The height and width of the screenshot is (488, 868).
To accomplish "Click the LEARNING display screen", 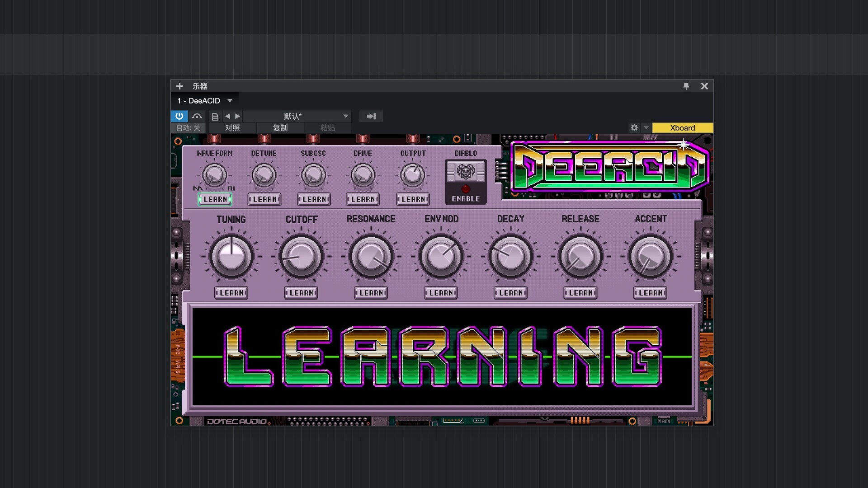I will pos(442,357).
